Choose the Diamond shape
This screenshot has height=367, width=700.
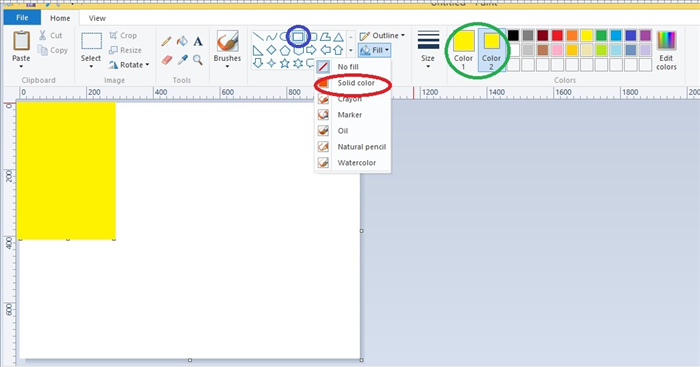tap(271, 50)
